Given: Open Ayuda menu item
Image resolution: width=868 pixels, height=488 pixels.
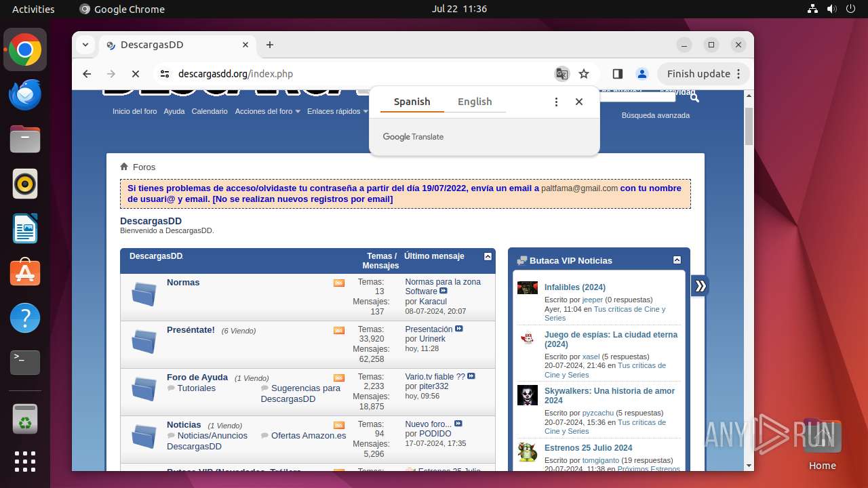Looking at the screenshot, I should point(174,111).
